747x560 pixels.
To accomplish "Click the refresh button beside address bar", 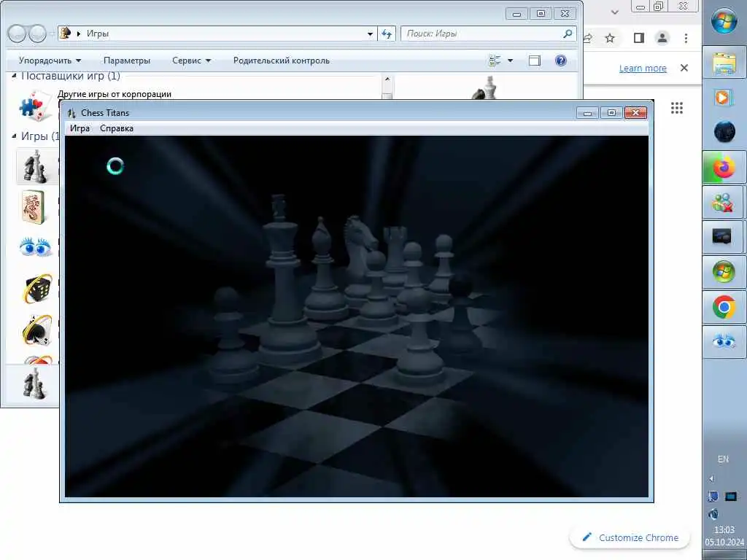I will (387, 34).
